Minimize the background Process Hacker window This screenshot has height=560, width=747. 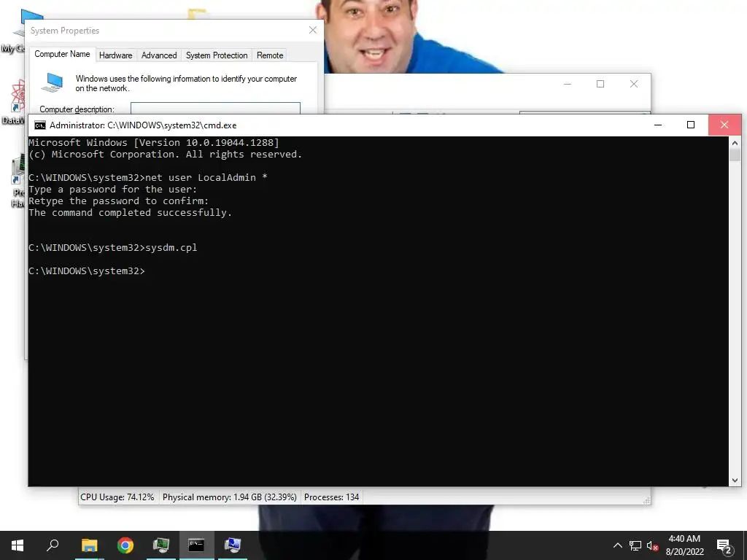[x=568, y=84]
